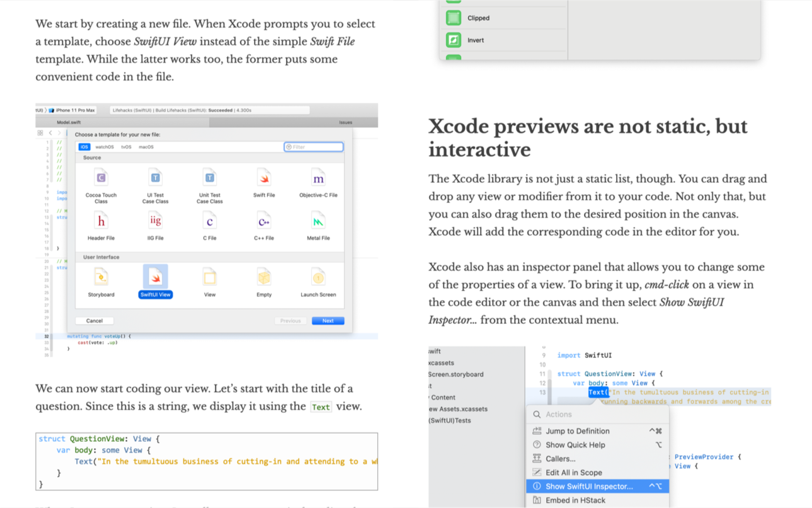Viewport: 812px width, 508px height.
Task: Pick the Unit Test Case Class template
Action: (210, 185)
